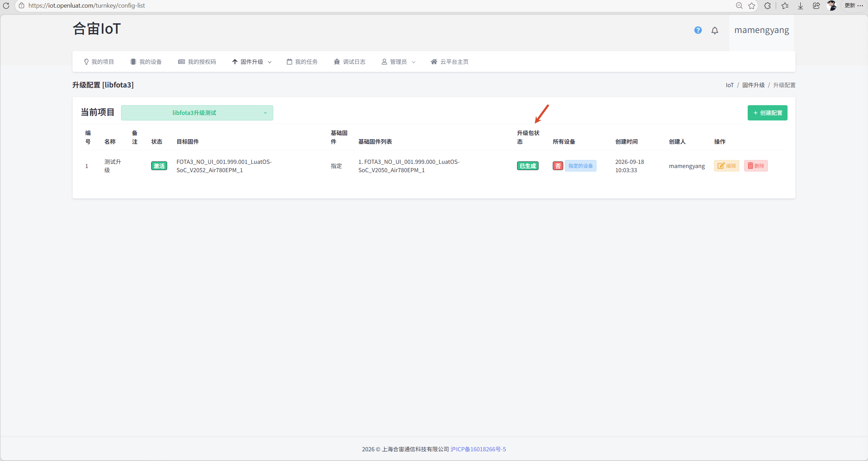The image size is (868, 461).
Task: Expand 固件升级 dropdown menu
Action: (252, 62)
